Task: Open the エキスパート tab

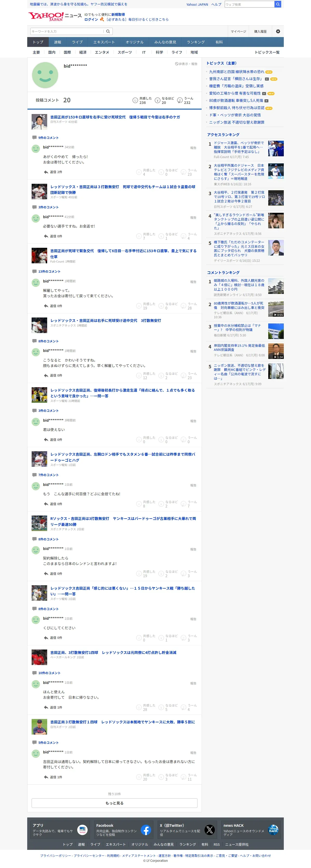Action: [x=104, y=42]
